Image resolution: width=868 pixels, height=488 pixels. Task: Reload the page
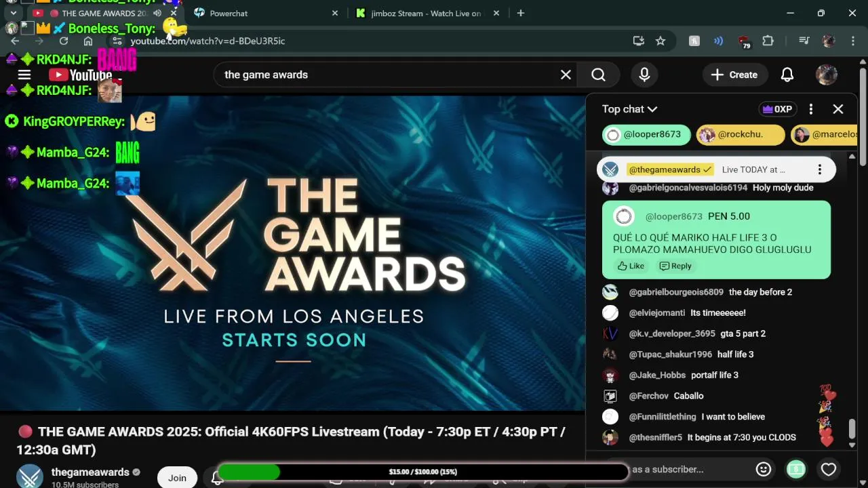(x=64, y=41)
